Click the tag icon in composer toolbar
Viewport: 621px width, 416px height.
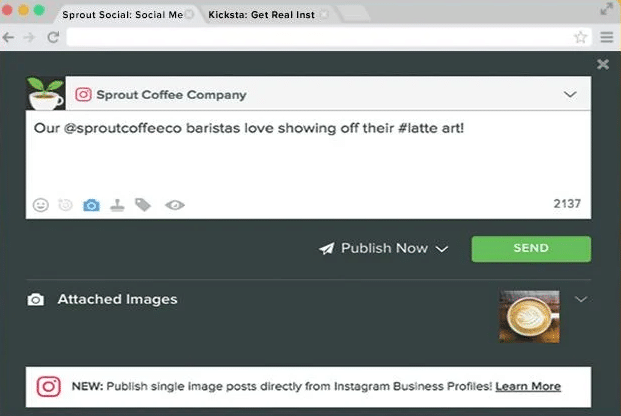pos(143,205)
